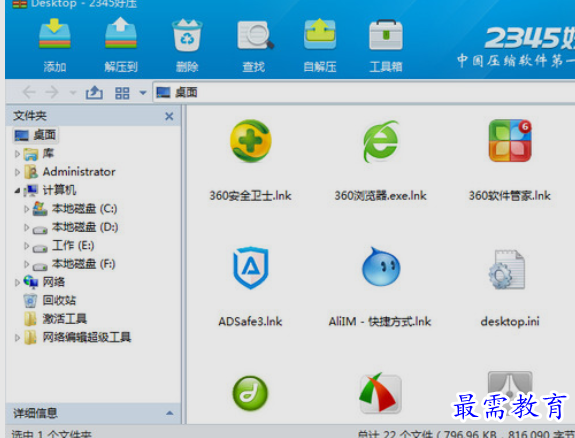Select 库 in the folder tree
The image size is (575, 438).
(x=39, y=154)
